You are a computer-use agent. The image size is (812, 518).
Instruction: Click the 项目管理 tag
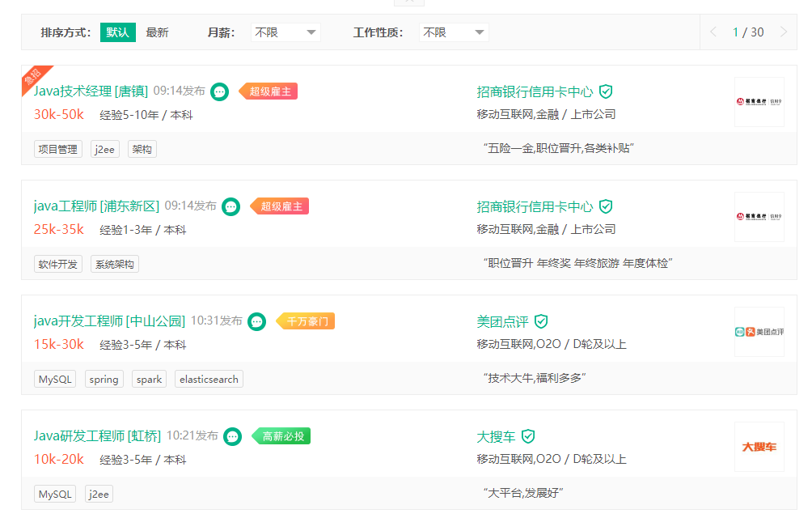[58, 149]
